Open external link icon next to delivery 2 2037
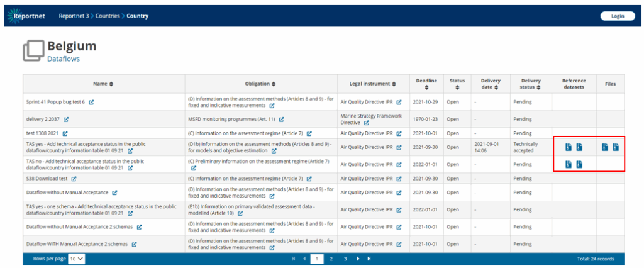This screenshot has width=644, height=268. pos(66,119)
